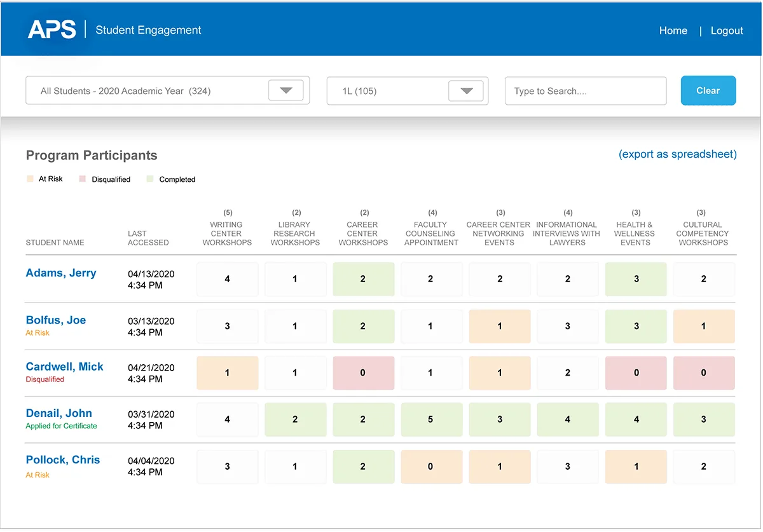Open Pollock, Chris's student page

63,460
